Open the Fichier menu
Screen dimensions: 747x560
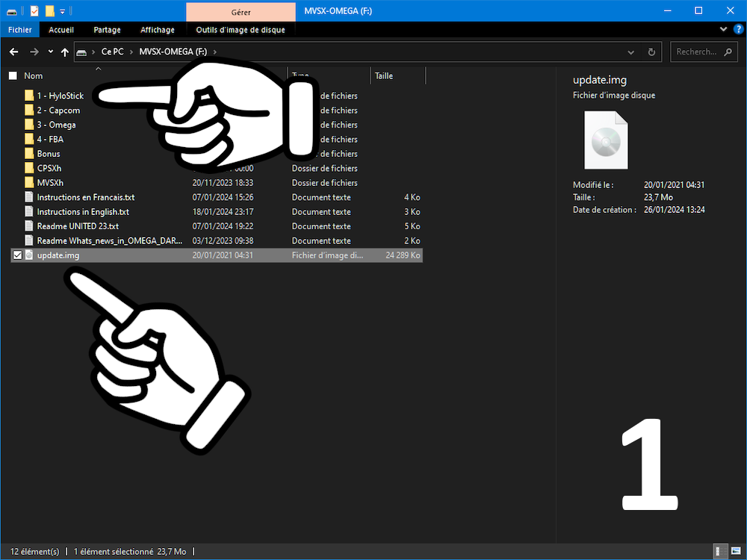20,30
